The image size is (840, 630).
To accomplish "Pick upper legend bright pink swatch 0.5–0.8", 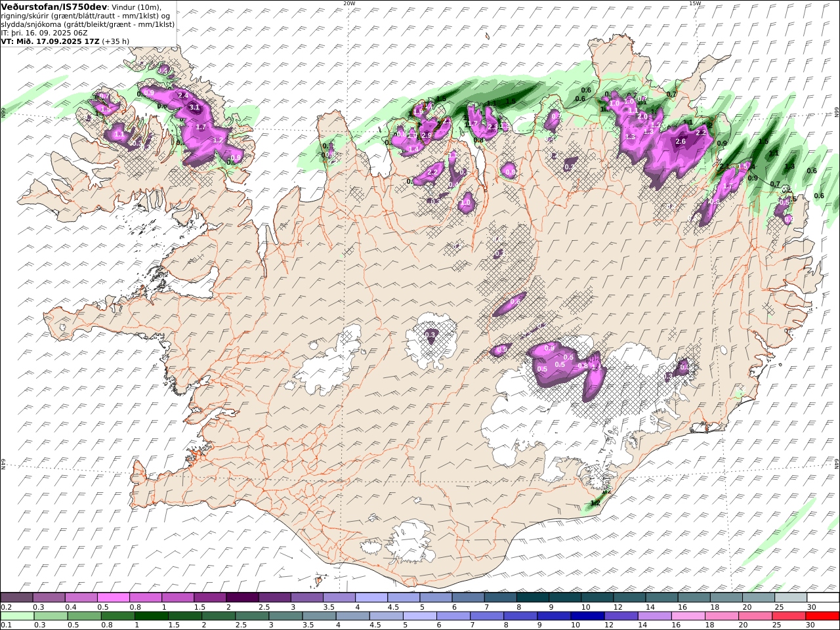I will [x=113, y=598].
